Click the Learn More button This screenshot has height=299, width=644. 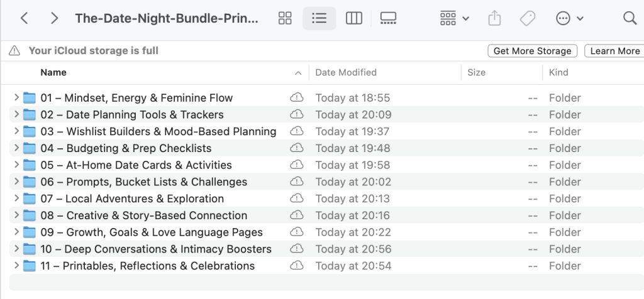point(614,51)
